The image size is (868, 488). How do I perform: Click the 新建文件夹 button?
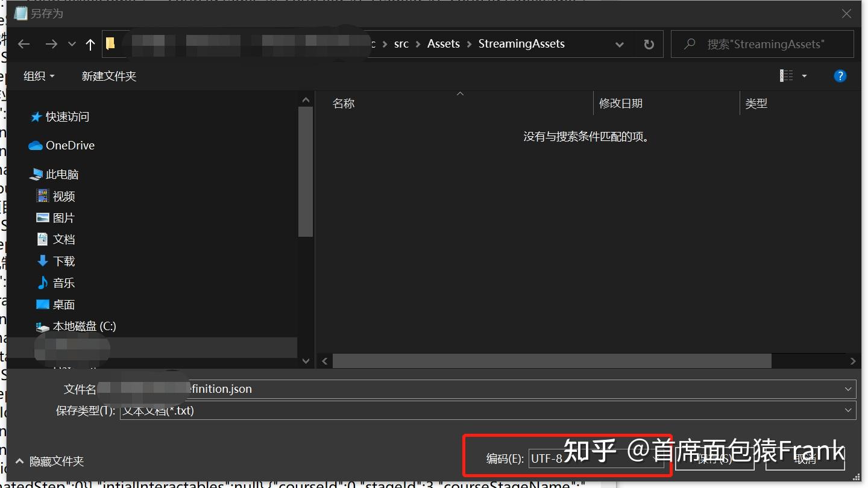109,76
